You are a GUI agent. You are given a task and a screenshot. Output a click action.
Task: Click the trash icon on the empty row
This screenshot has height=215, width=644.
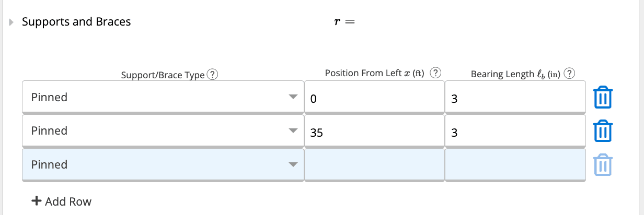(x=602, y=164)
